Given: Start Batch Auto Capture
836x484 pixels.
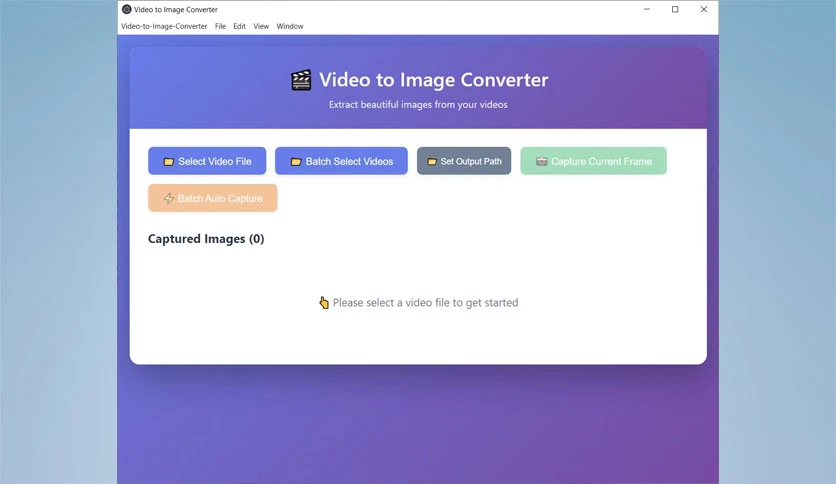Looking at the screenshot, I should [x=213, y=198].
